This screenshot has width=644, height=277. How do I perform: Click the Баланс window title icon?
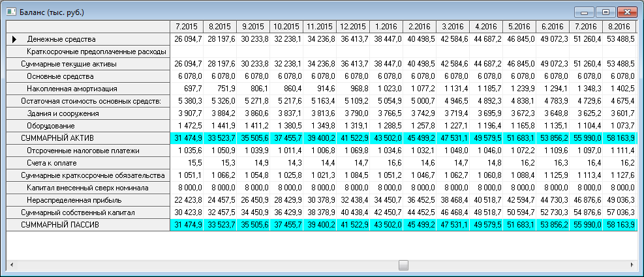click(11, 12)
